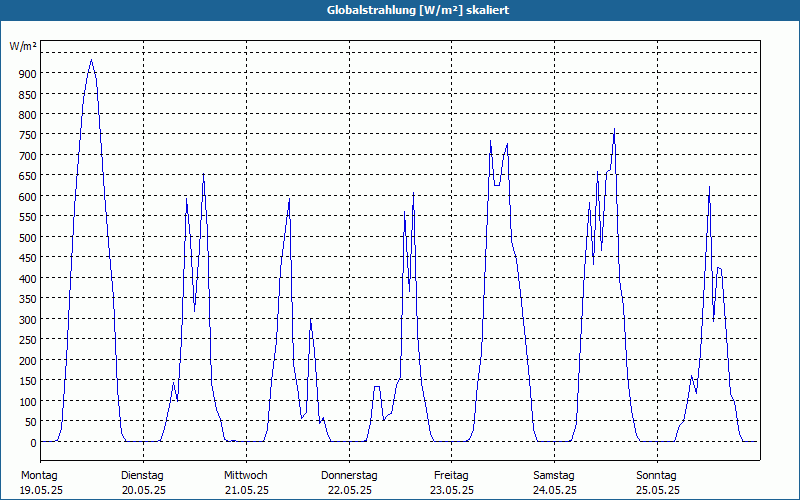Click the 800 y-axis value
The height and width of the screenshot is (500, 800).
click(x=28, y=115)
